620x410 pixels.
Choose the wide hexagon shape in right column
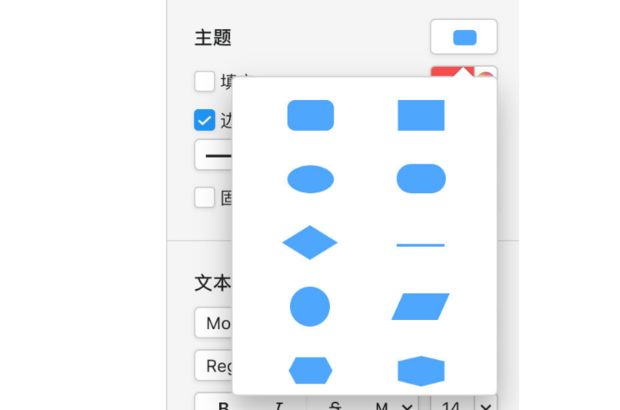coord(421,370)
